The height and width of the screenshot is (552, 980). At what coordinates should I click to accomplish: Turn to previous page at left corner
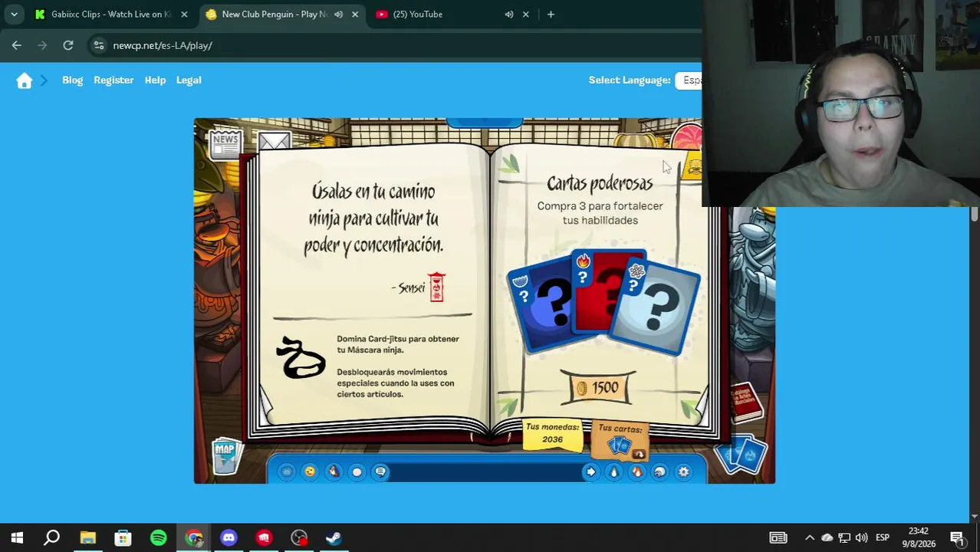tap(266, 407)
